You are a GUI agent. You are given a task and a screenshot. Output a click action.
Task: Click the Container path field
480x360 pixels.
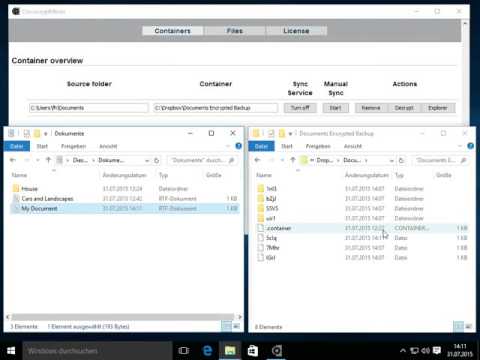(x=215, y=108)
